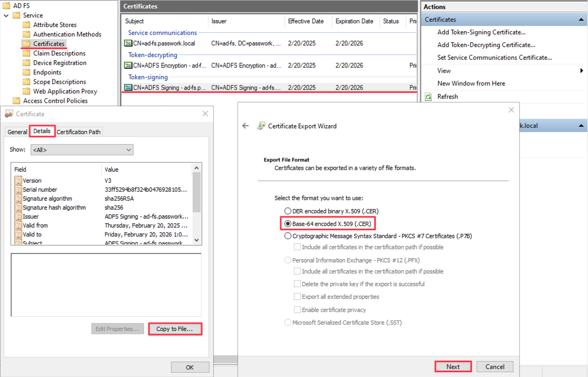Switch to the Certification Path tab
The width and height of the screenshot is (588, 377).
(x=78, y=131)
